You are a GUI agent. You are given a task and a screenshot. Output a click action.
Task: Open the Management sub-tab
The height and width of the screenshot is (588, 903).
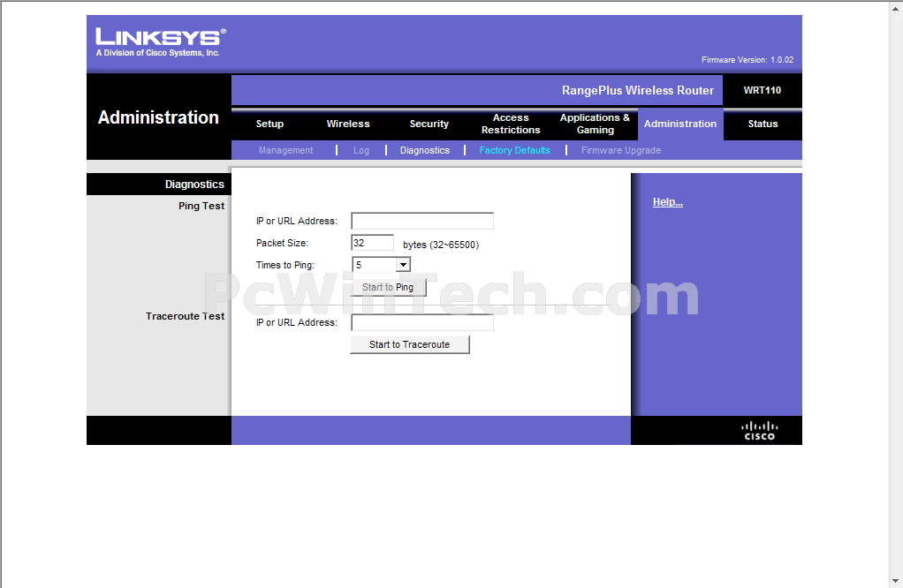(285, 150)
